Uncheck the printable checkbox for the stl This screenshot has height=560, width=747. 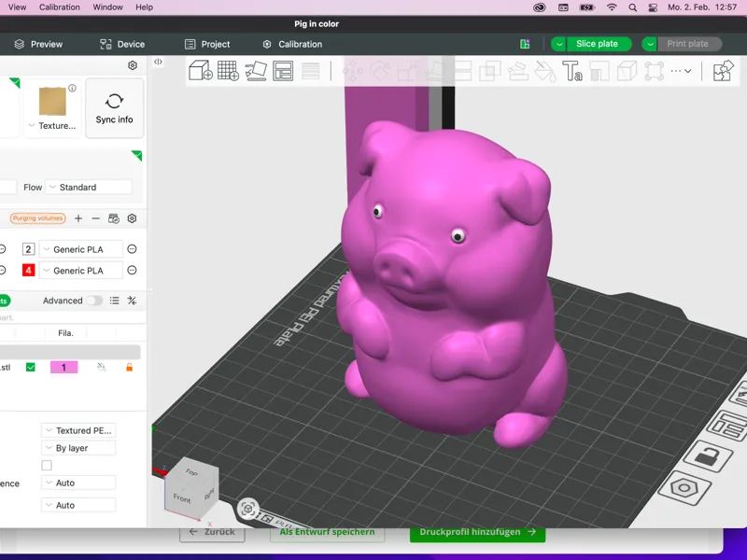pyautogui.click(x=31, y=367)
